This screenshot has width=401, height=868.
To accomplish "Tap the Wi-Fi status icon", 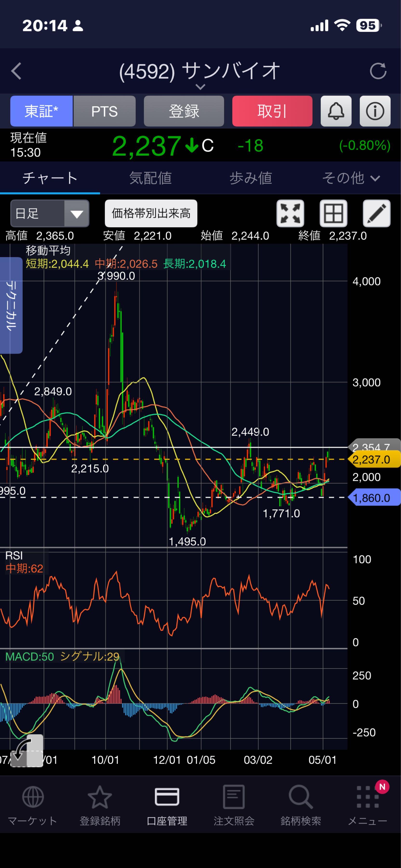I will tap(342, 25).
